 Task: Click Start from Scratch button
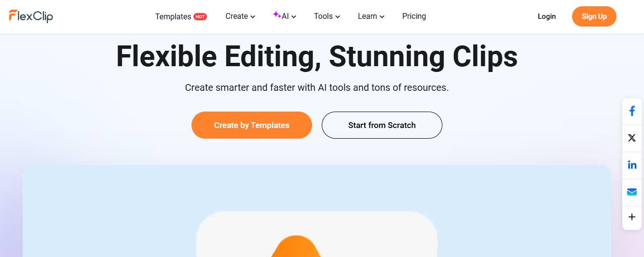pyautogui.click(x=382, y=125)
